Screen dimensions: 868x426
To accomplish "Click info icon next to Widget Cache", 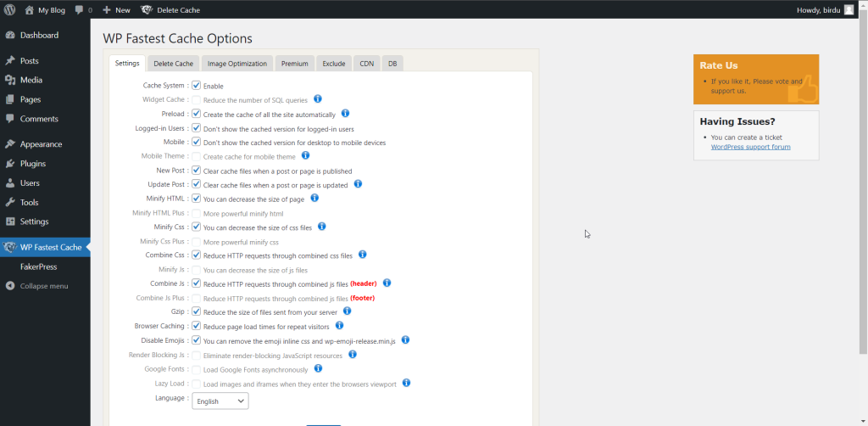I will pyautogui.click(x=318, y=99).
